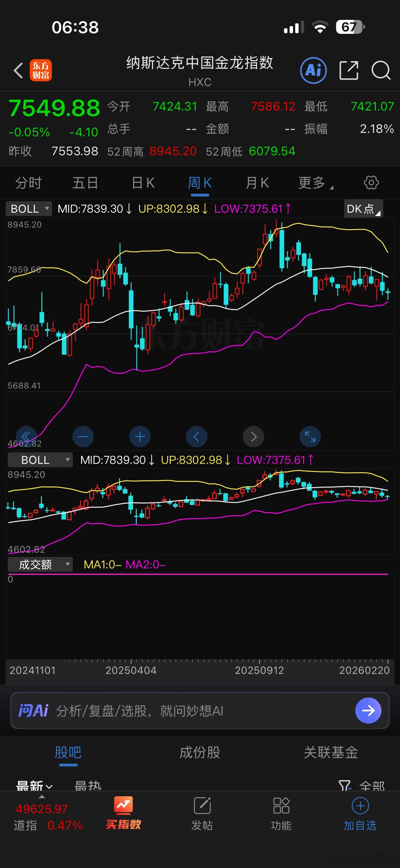Switch to 五日 tab

(x=86, y=183)
